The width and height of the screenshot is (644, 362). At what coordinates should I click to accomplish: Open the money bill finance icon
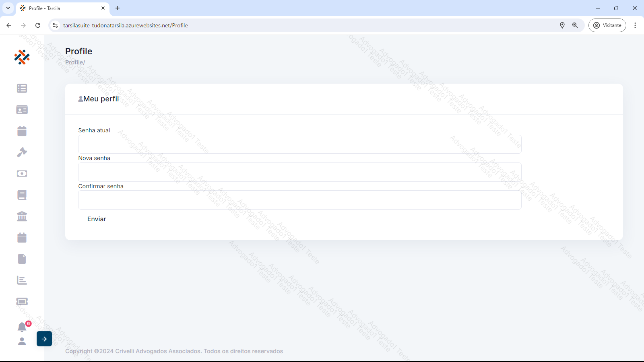click(x=22, y=174)
